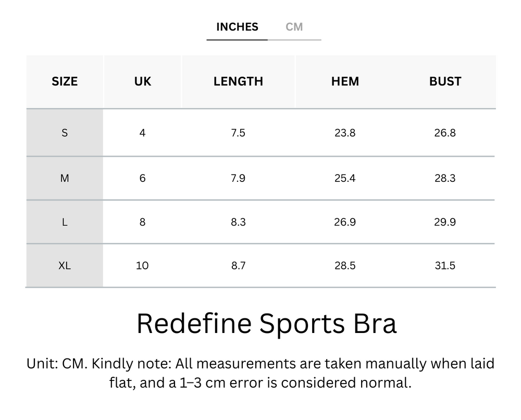Click the HEM column header

[x=344, y=81]
